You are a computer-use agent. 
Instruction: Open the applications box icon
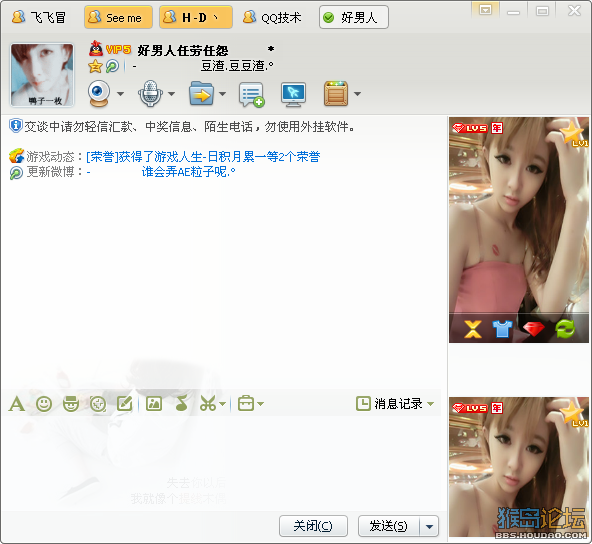(x=336, y=93)
